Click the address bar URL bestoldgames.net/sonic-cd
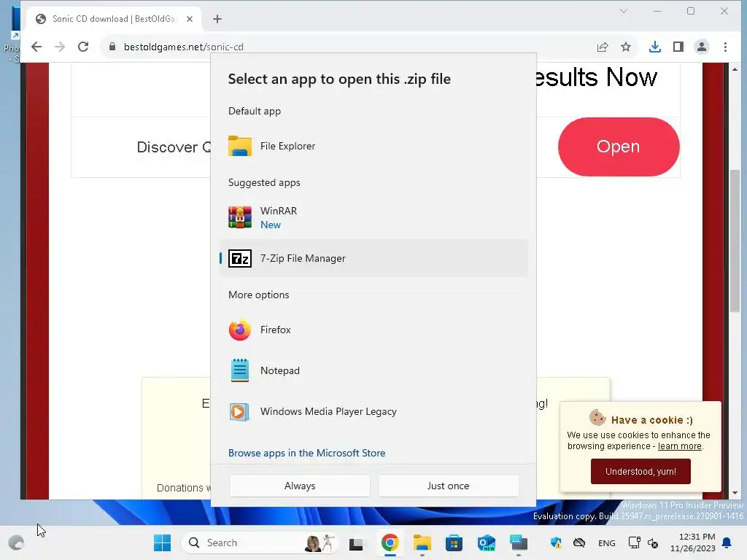Image resolution: width=747 pixels, height=560 pixels. click(183, 47)
